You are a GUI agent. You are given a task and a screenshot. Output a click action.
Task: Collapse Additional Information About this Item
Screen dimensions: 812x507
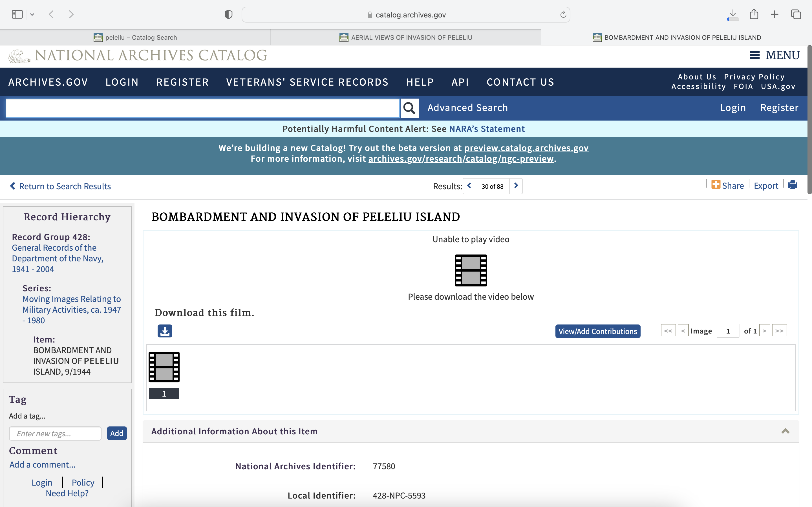pyautogui.click(x=785, y=431)
